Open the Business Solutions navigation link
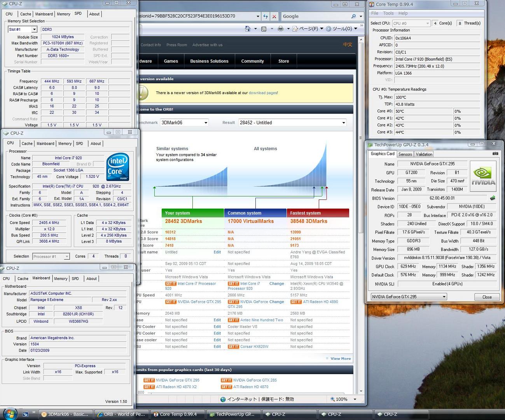 [209, 61]
